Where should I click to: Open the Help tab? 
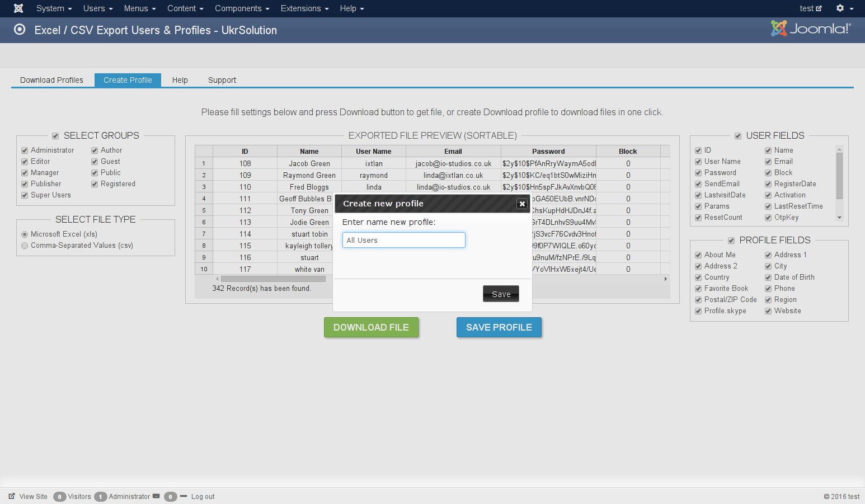tap(180, 80)
